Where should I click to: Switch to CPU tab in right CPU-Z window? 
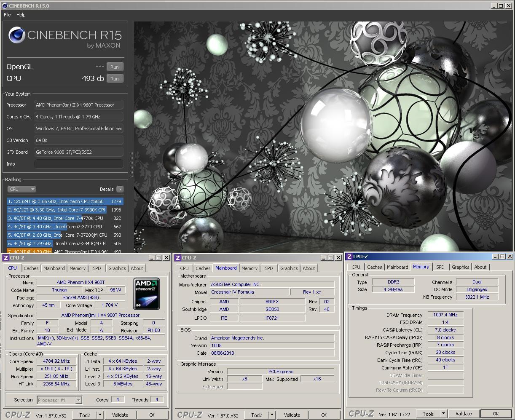356,267
